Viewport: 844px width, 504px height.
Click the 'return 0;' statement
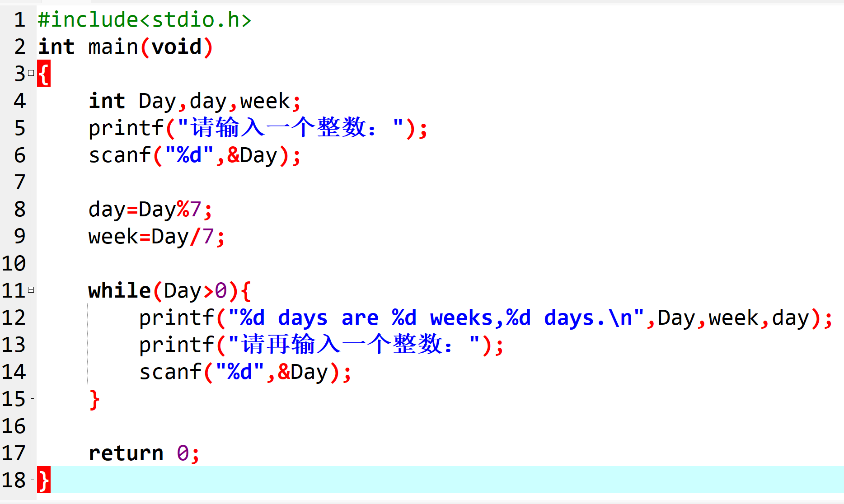coord(144,453)
